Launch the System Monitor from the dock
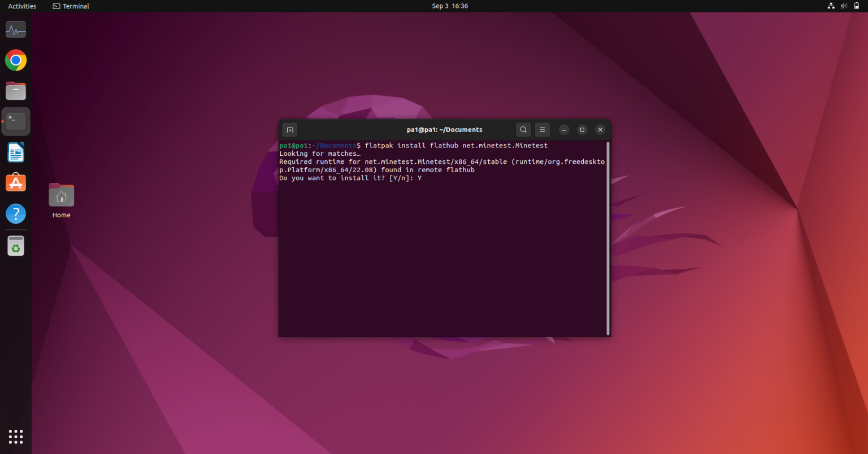This screenshot has width=868, height=454. pos(15,29)
